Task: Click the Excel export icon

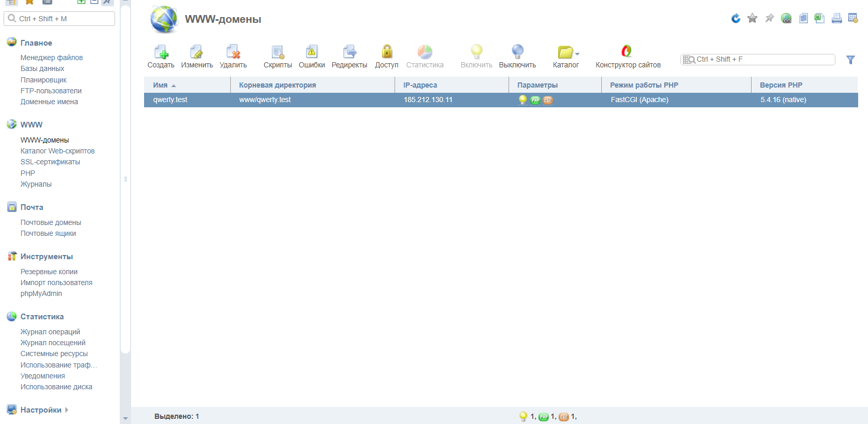Action: [819, 19]
